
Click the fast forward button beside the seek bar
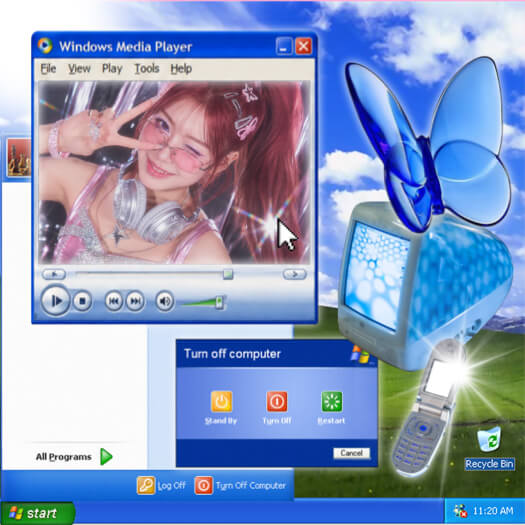(x=294, y=274)
